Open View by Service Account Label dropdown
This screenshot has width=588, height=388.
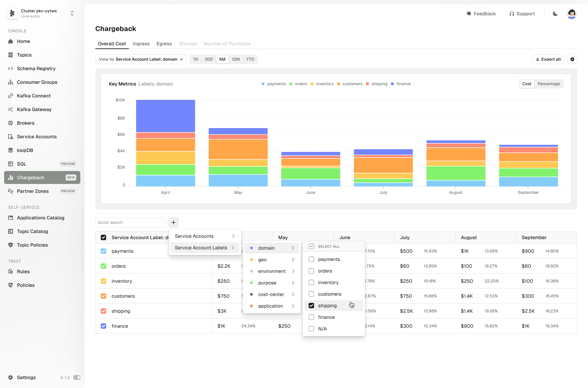click(x=141, y=59)
